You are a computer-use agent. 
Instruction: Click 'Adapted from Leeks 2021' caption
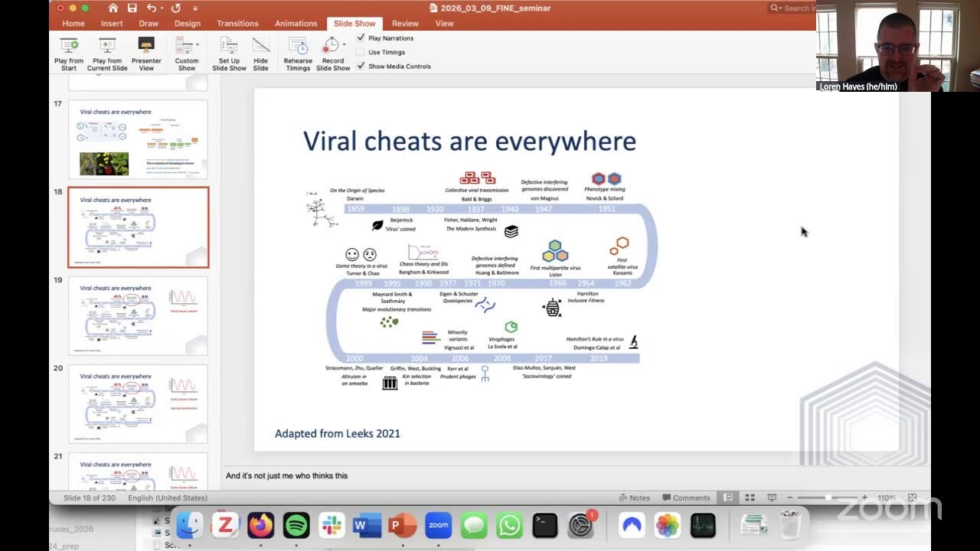338,433
